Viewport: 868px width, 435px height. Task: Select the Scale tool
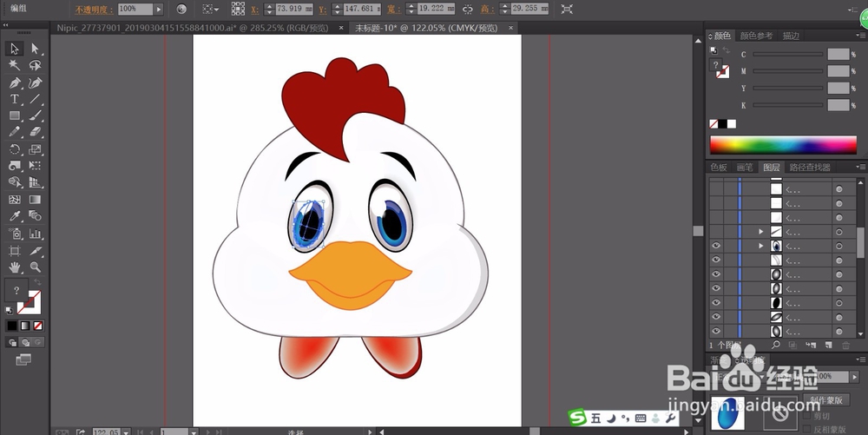(x=35, y=148)
